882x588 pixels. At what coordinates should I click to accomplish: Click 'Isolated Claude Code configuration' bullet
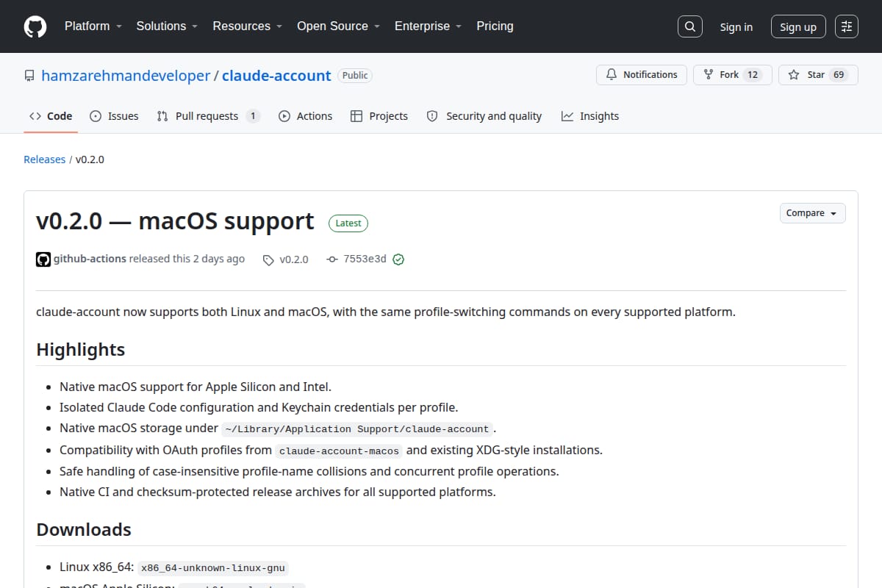[x=259, y=407]
